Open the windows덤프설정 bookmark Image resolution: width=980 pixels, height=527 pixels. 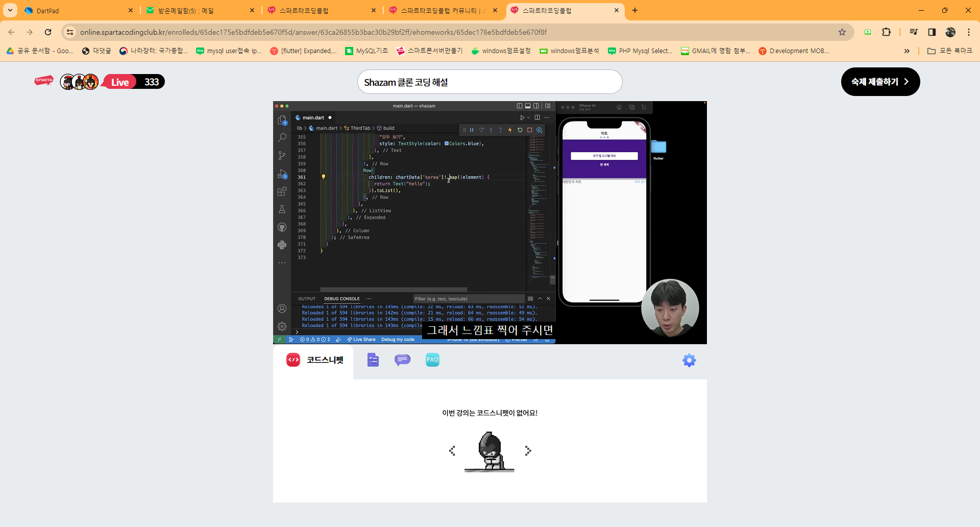501,51
